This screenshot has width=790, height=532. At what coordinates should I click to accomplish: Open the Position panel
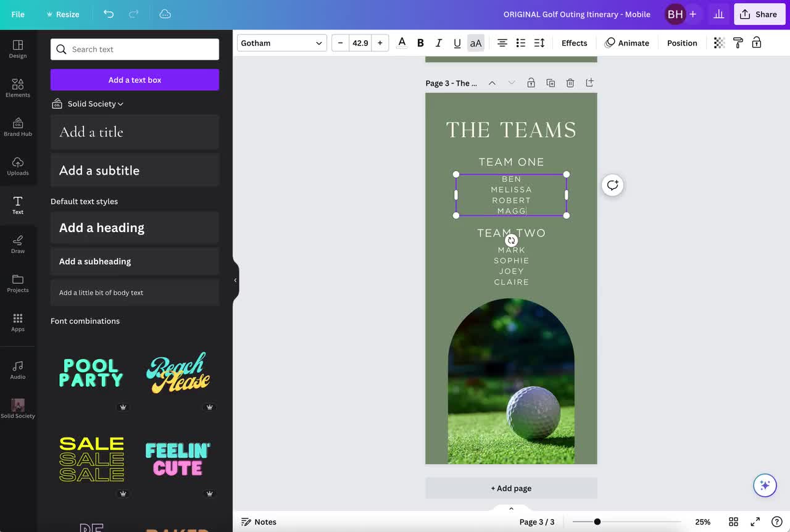point(682,43)
